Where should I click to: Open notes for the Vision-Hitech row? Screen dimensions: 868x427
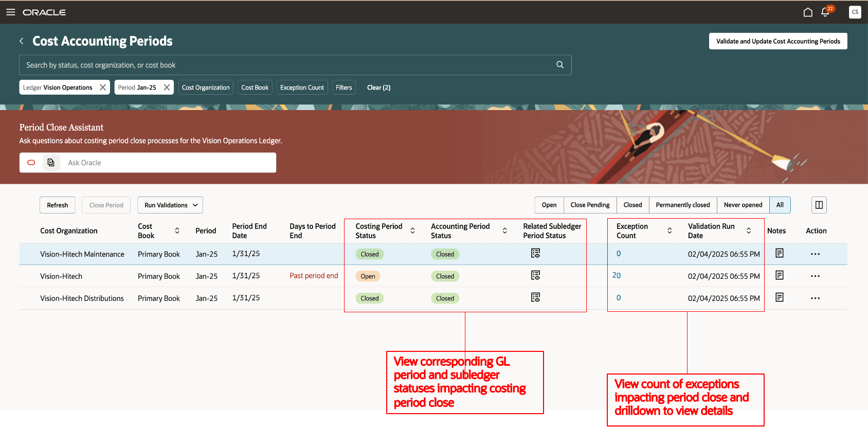click(x=780, y=275)
